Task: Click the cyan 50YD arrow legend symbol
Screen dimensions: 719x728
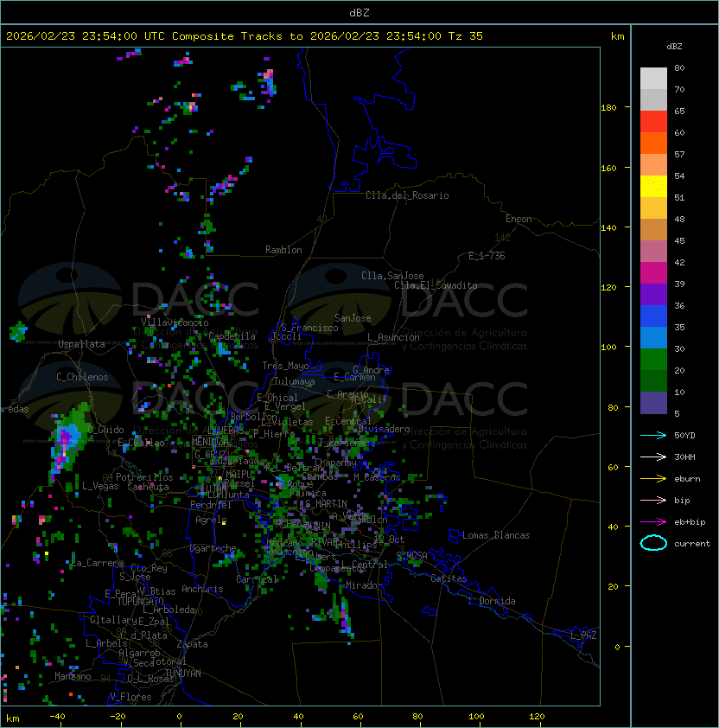Action: point(653,435)
